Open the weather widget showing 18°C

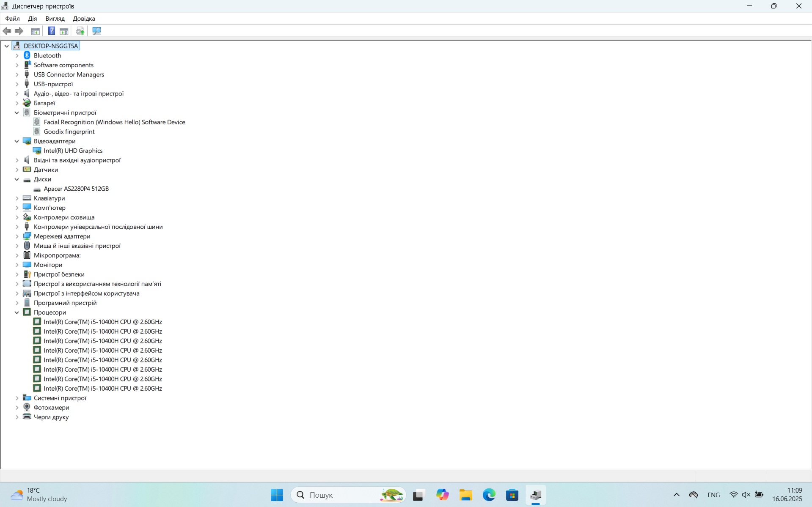coord(39,495)
